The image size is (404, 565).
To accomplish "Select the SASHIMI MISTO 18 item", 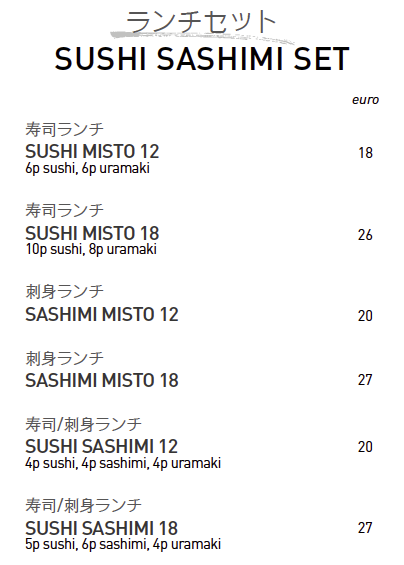I will (102, 380).
